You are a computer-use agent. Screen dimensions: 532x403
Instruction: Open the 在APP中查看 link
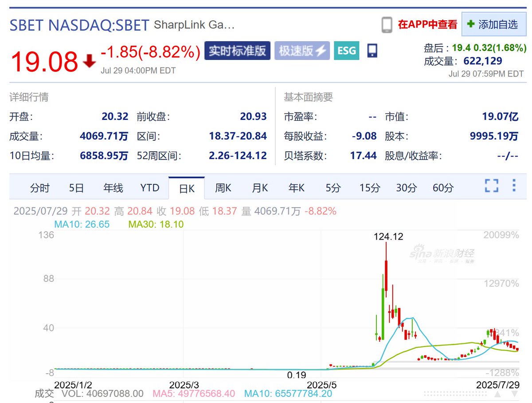tap(427, 24)
